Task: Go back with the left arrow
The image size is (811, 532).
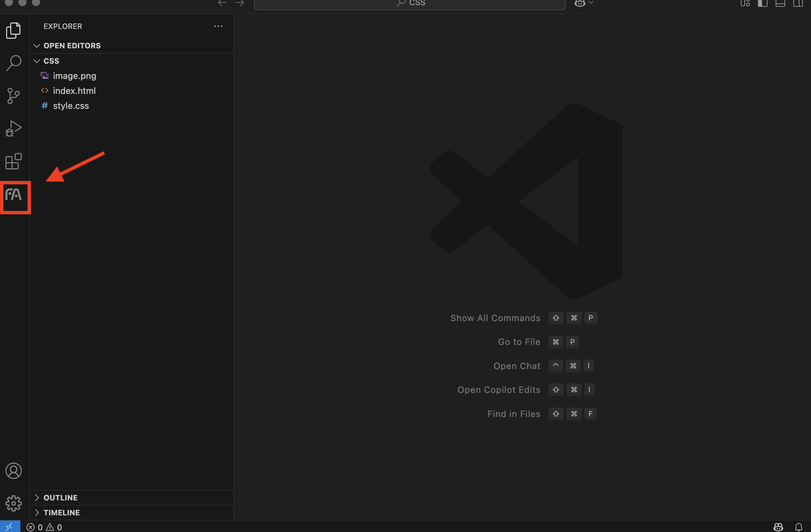Action: 222,3
